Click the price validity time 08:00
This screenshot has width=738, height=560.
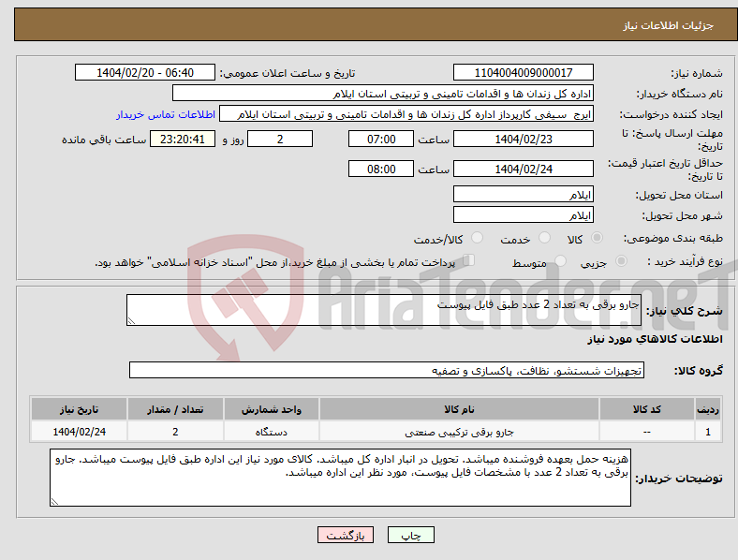click(381, 169)
